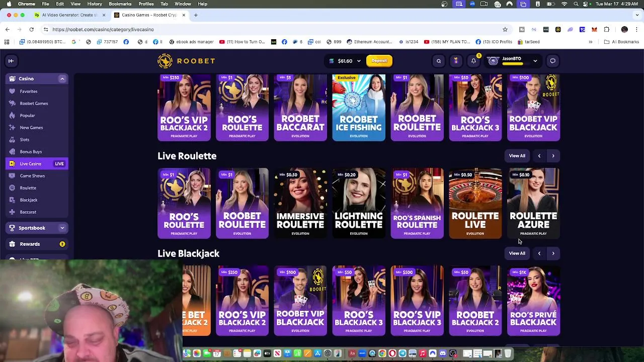Open Roobet Baccarat game tile
The width and height of the screenshot is (644, 362).
300,107
